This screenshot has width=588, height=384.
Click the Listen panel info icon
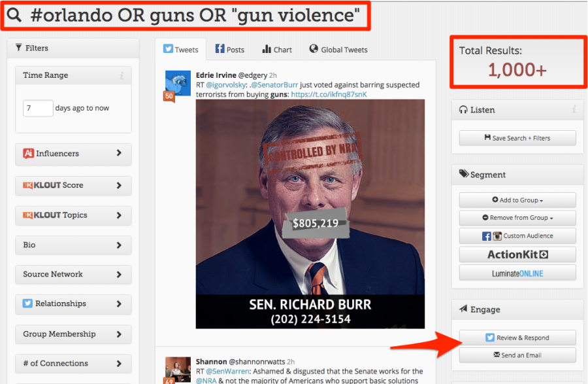click(574, 109)
